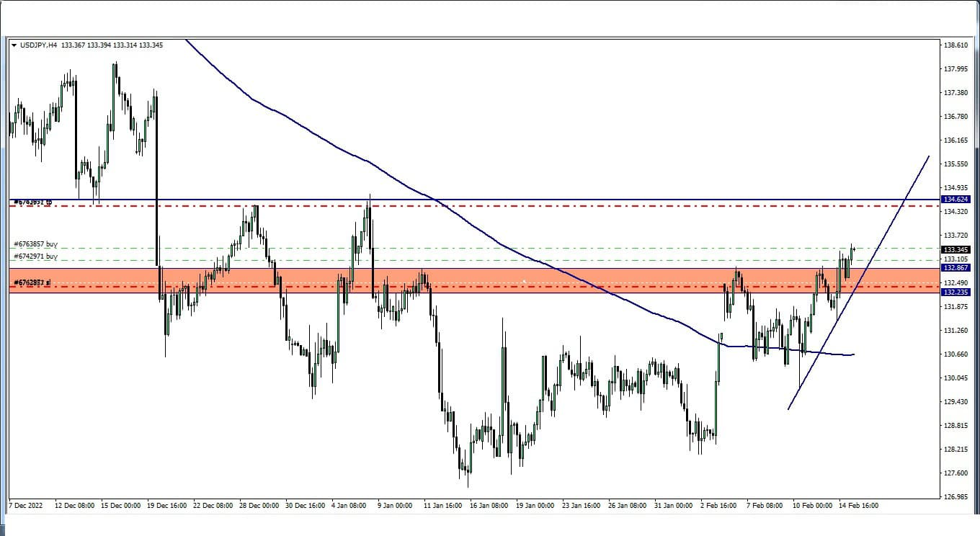Click the 131.875 price scale label
This screenshot has width=980, height=536.
point(955,306)
